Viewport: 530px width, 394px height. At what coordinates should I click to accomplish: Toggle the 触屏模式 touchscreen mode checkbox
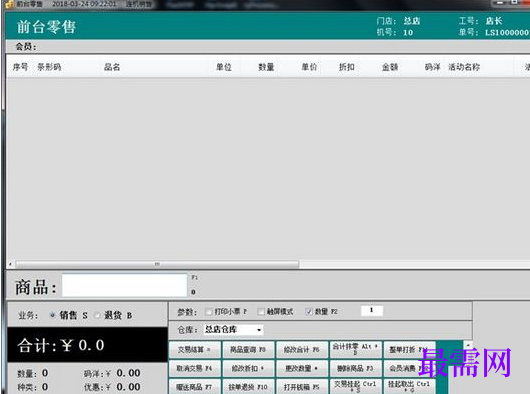tap(261, 312)
